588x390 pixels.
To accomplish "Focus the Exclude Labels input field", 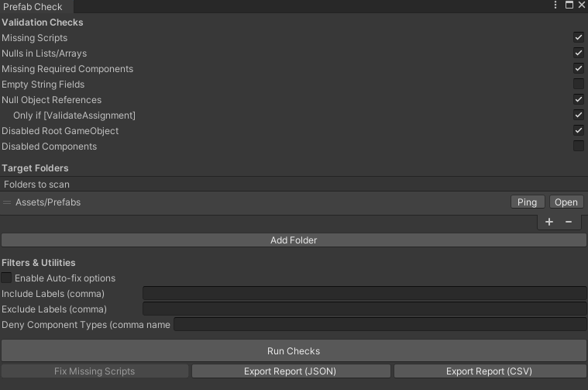I will 365,309.
